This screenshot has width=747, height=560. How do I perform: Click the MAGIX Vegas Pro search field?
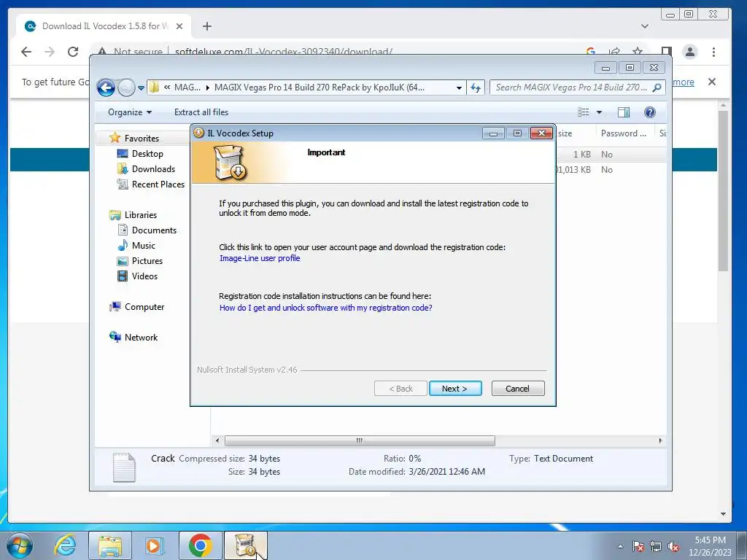(x=577, y=87)
